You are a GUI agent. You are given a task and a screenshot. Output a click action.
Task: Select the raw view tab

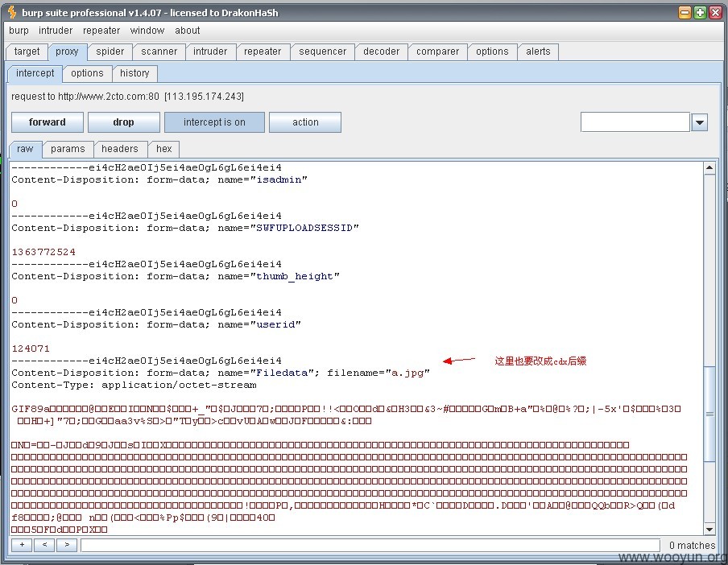pyautogui.click(x=26, y=149)
